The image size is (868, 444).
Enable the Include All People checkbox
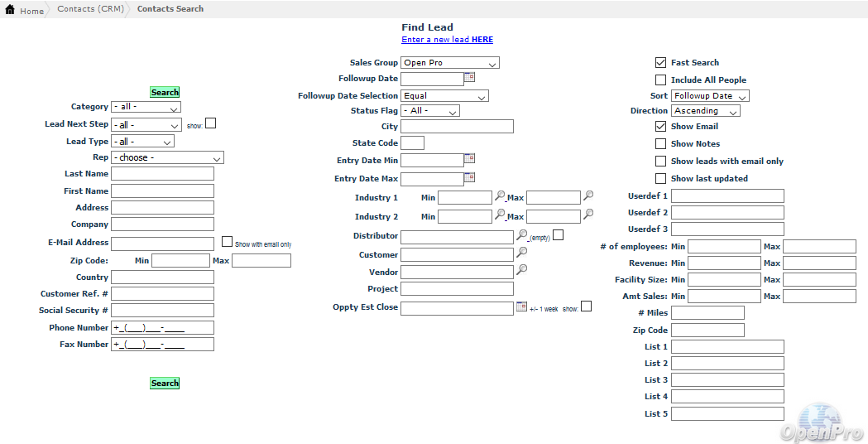click(x=660, y=80)
